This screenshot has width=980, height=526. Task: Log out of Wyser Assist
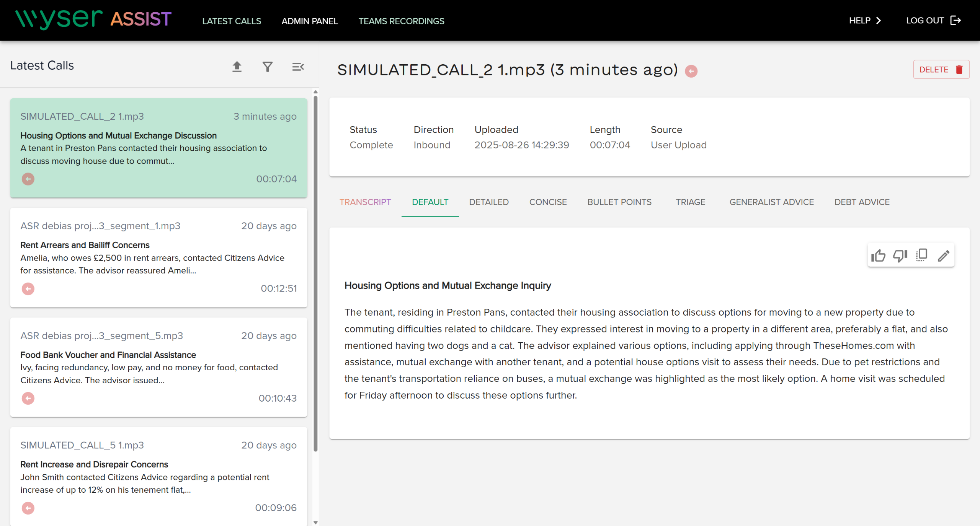click(x=933, y=21)
